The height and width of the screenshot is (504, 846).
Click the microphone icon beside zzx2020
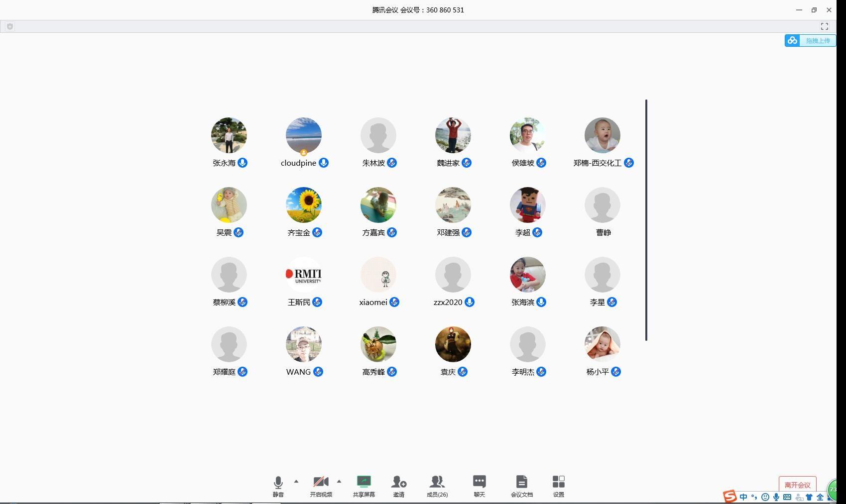pos(470,302)
